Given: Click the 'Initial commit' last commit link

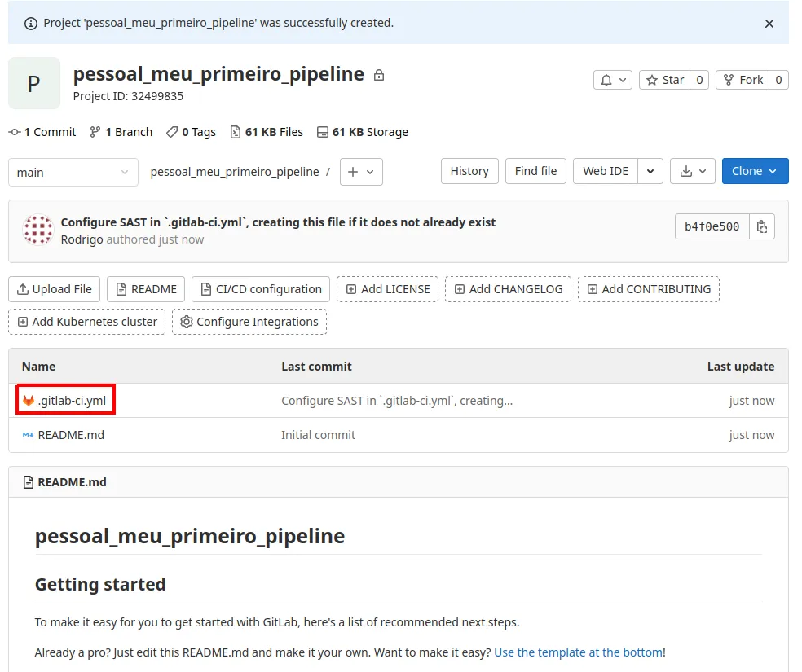Looking at the screenshot, I should tap(318, 436).
